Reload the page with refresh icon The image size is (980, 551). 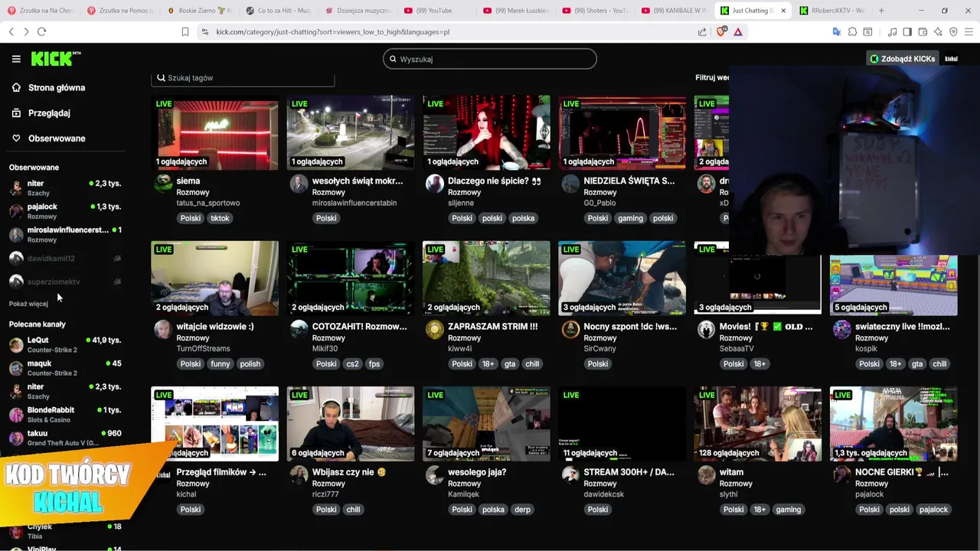[41, 31]
